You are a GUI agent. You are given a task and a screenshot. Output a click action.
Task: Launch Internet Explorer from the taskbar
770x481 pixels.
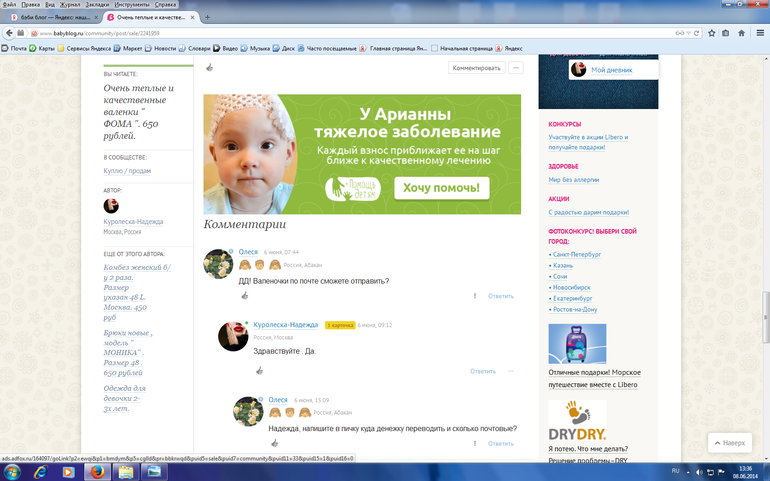coord(41,472)
